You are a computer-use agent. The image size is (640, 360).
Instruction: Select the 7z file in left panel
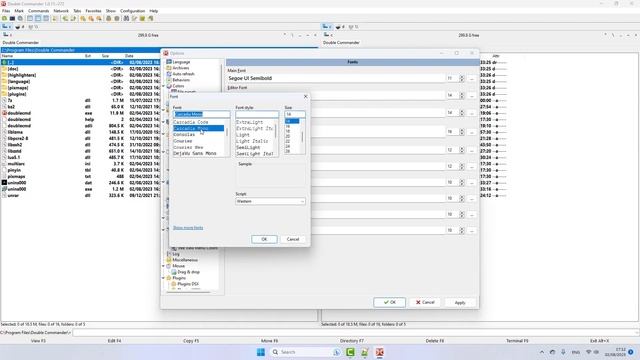point(10,100)
